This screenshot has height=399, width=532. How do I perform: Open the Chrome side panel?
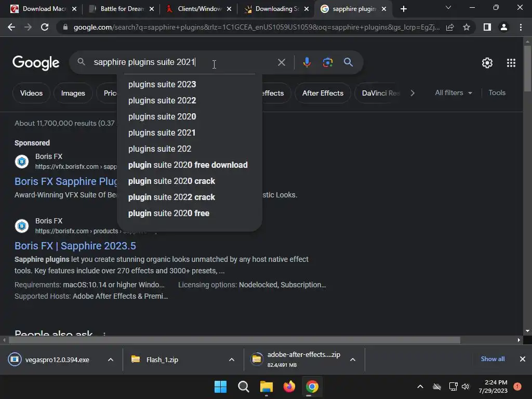tap(487, 27)
